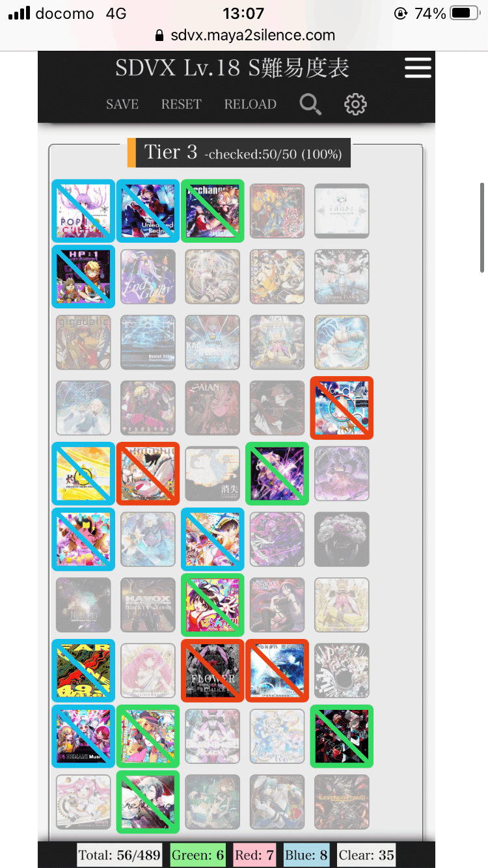Image resolution: width=488 pixels, height=868 pixels.
Task: Tap the sdvx.maya2silence.com address bar
Action: pyautogui.click(x=244, y=36)
